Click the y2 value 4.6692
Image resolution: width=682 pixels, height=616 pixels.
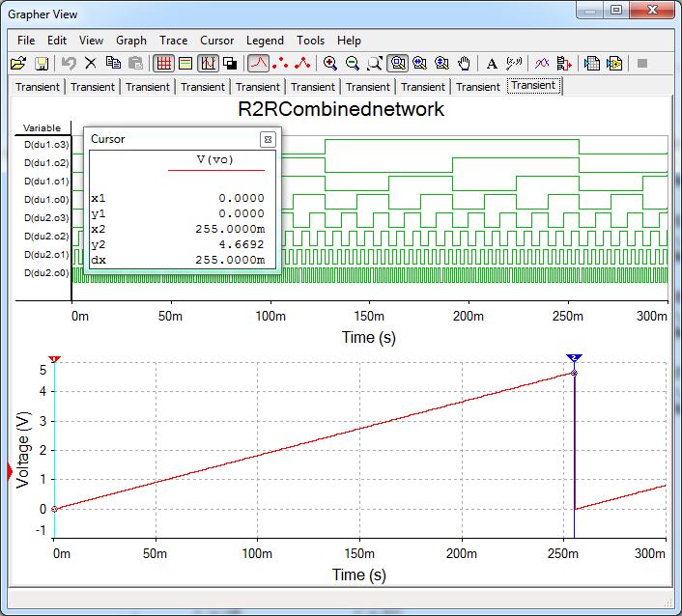tap(242, 244)
